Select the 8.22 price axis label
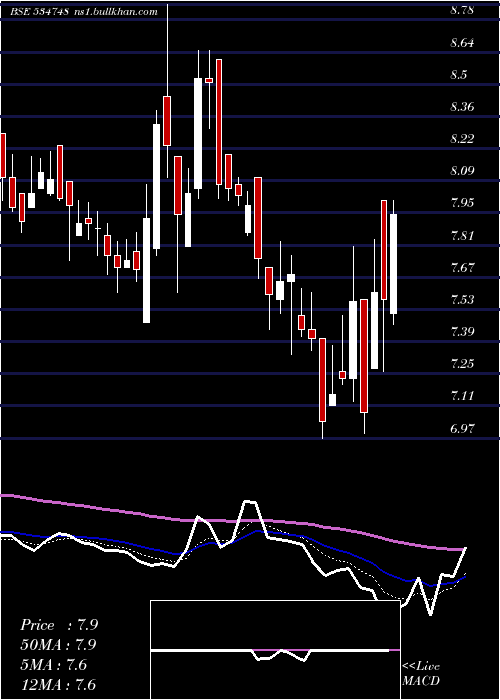 [x=462, y=138]
